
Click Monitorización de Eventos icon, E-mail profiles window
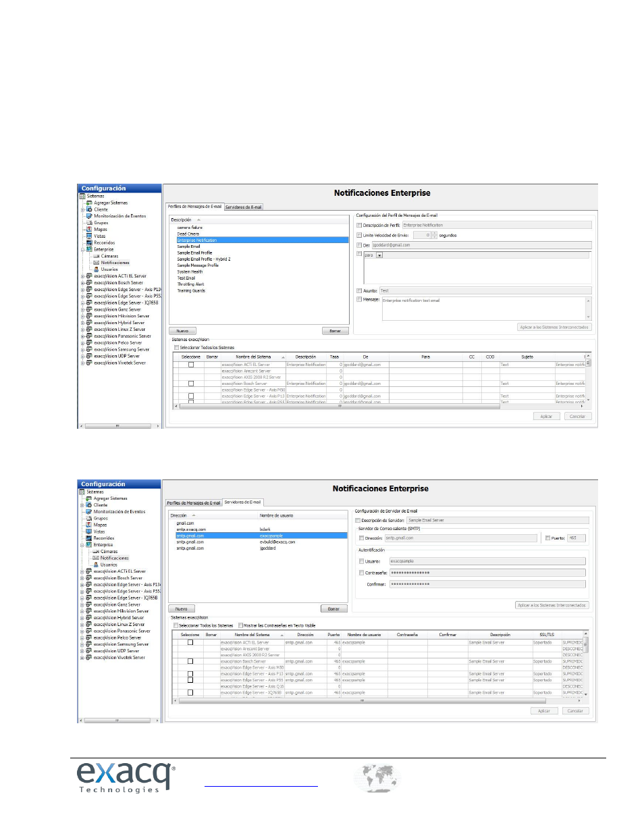tap(89, 216)
